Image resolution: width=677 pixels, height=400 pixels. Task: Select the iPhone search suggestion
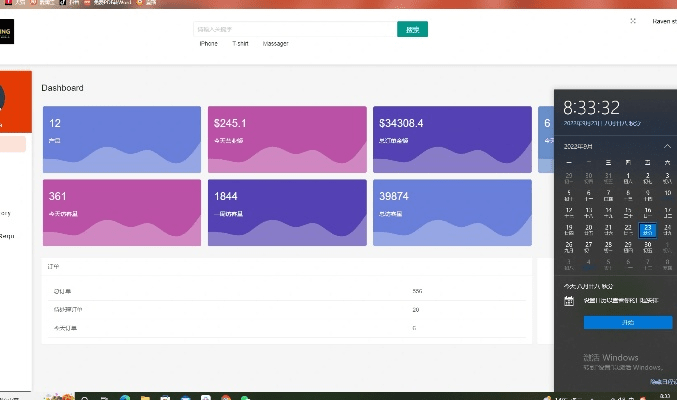(x=208, y=44)
